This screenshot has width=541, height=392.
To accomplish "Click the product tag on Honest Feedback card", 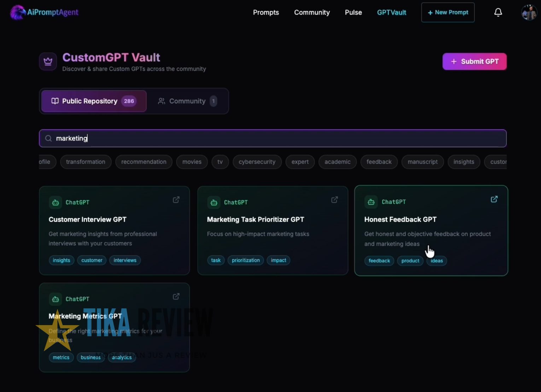I will (x=410, y=261).
